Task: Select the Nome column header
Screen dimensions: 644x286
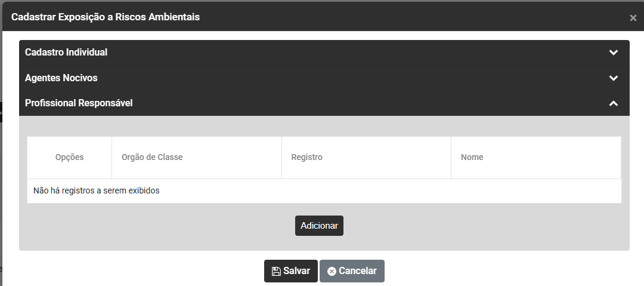Action: (x=472, y=158)
